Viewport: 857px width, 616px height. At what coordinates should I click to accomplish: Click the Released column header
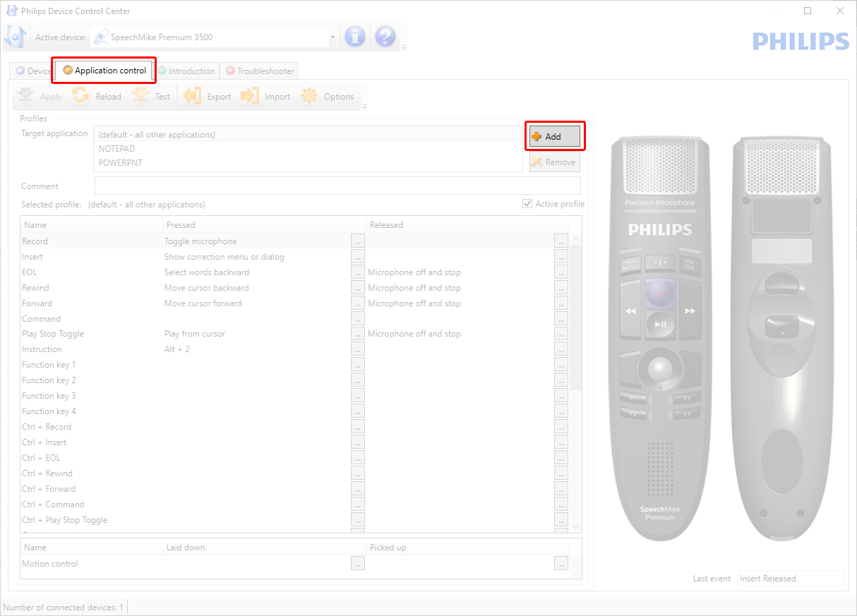click(467, 225)
